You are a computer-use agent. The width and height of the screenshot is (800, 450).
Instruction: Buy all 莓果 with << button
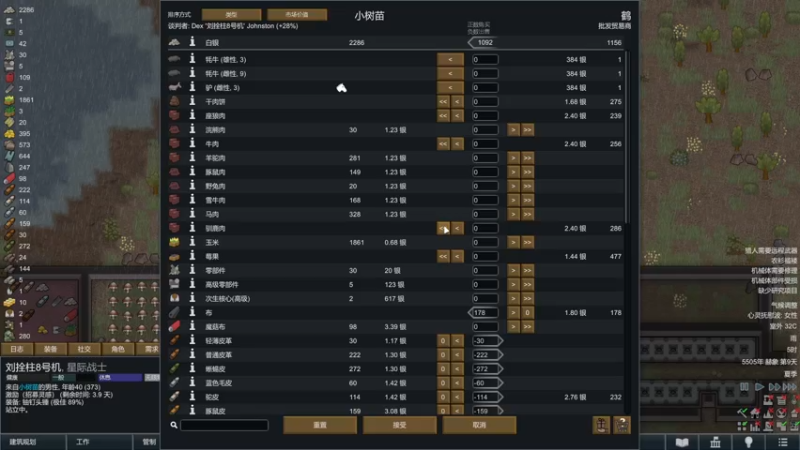(x=443, y=256)
